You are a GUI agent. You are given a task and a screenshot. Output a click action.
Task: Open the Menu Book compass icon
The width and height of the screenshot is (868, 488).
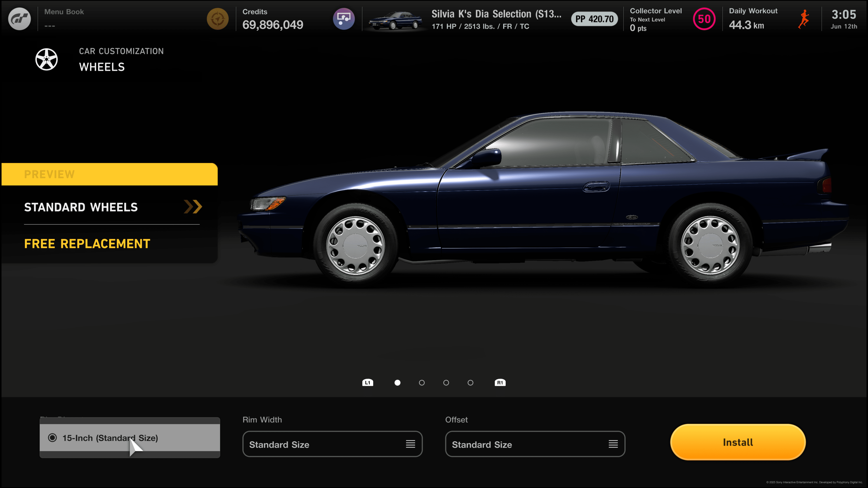tap(218, 19)
